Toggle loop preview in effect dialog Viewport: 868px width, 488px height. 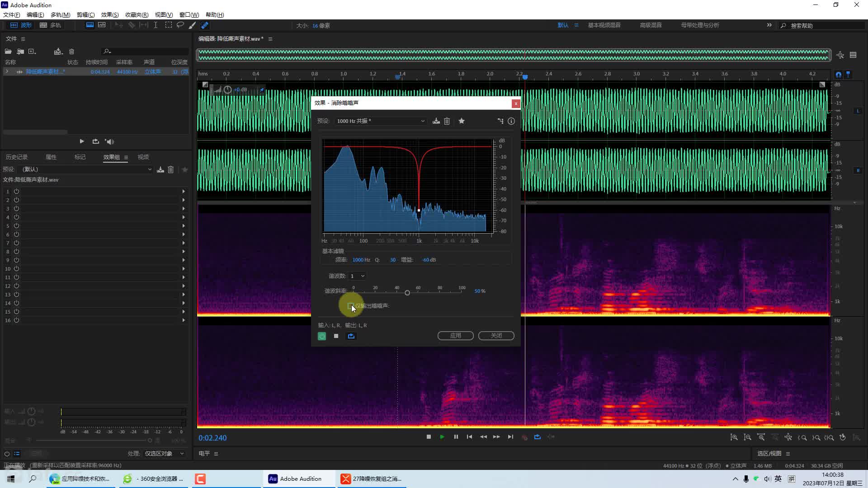pyautogui.click(x=351, y=336)
